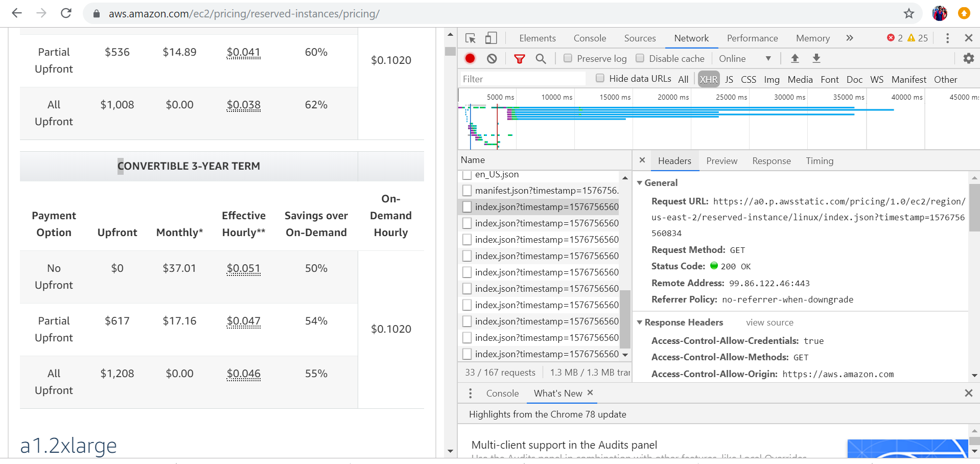Stop recording the network log

point(470,59)
